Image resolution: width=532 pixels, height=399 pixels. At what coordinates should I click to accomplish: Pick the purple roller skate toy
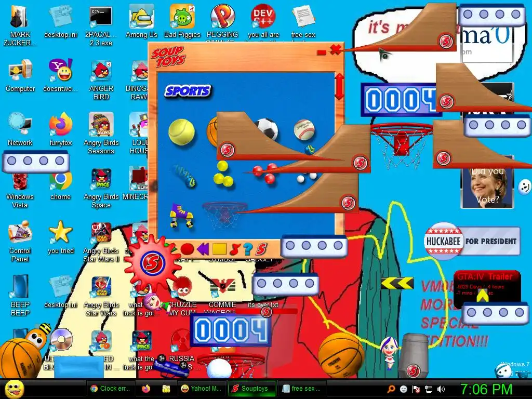(x=182, y=215)
